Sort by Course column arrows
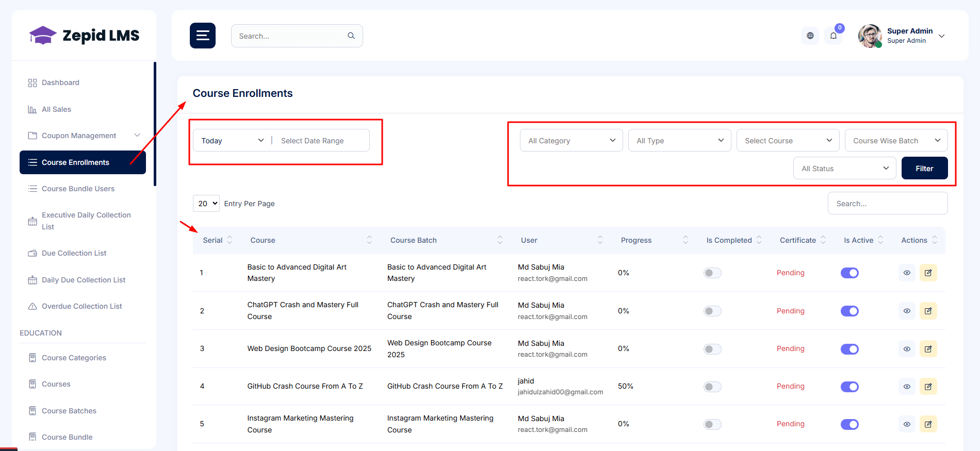This screenshot has height=451, width=980. [369, 240]
